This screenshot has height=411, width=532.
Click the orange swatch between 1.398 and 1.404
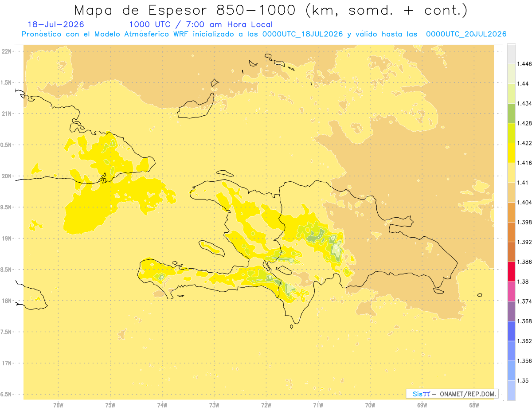coord(511,212)
